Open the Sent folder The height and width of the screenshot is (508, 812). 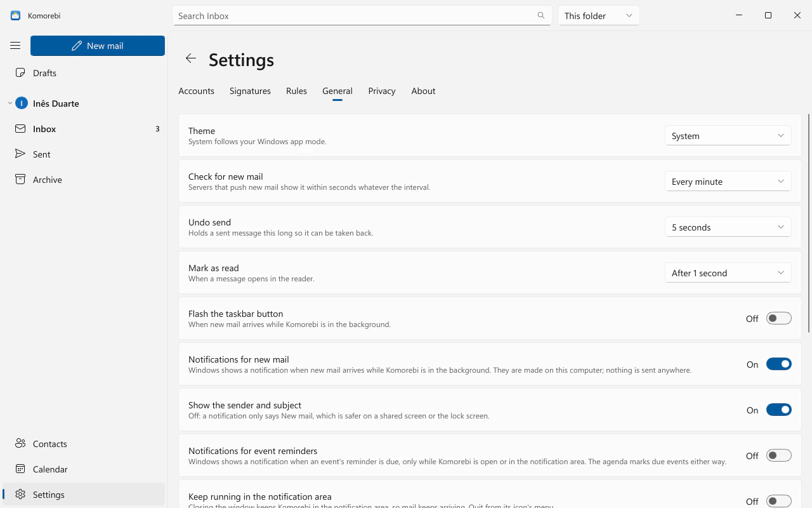[x=84, y=154]
